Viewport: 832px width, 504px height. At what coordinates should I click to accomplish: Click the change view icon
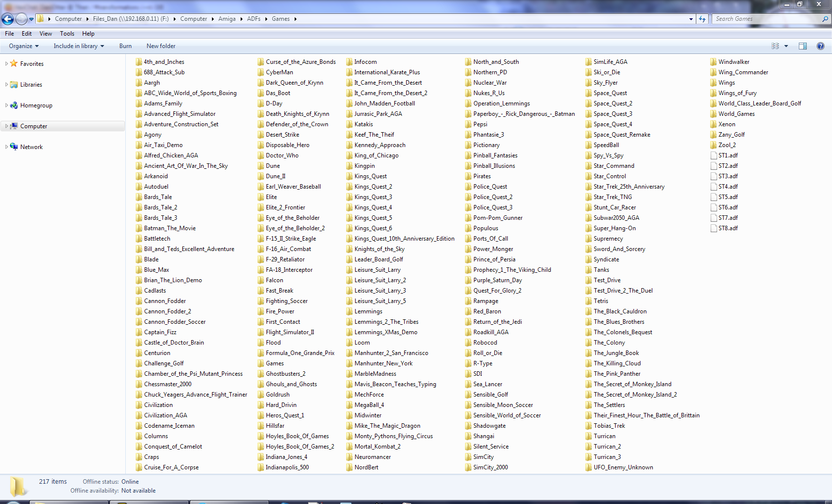pyautogui.click(x=775, y=46)
